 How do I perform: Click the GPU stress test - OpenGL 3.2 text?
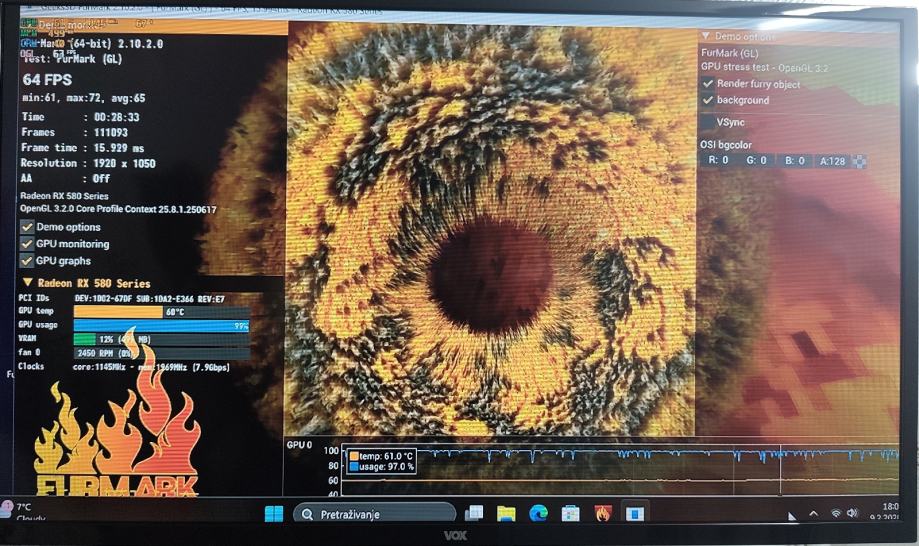click(x=765, y=67)
